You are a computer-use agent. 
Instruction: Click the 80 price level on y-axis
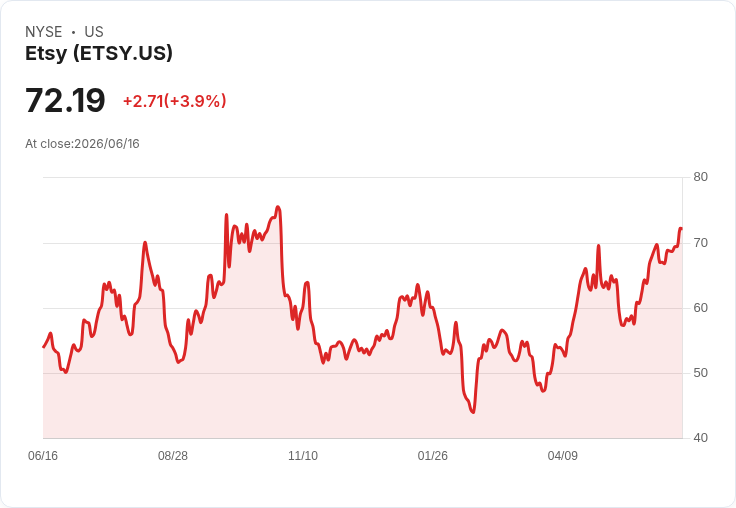coord(700,177)
